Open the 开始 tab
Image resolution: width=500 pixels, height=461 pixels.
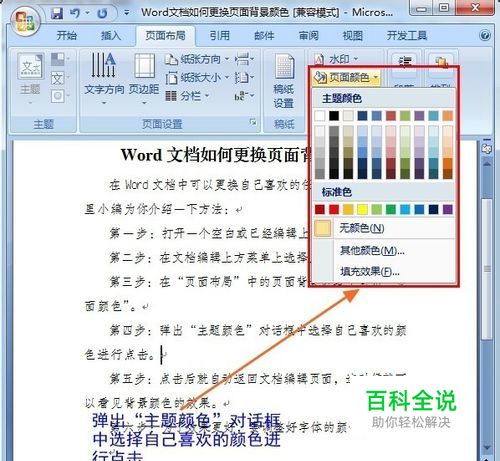pyautogui.click(x=67, y=35)
